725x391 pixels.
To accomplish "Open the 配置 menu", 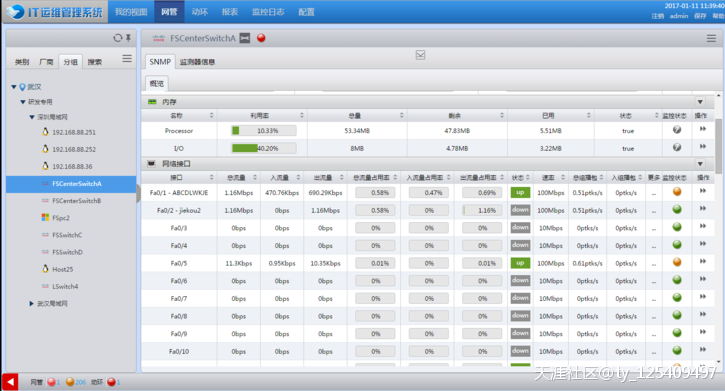I will click(x=306, y=12).
